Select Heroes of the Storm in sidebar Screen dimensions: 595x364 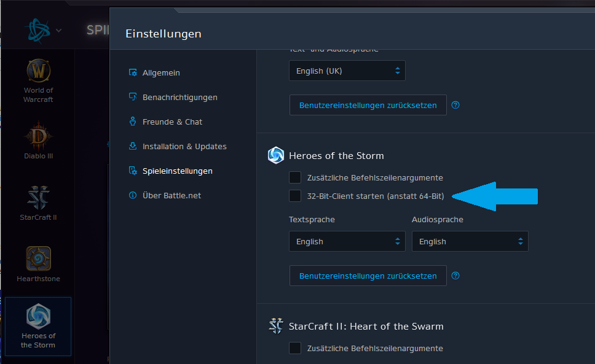click(x=38, y=326)
